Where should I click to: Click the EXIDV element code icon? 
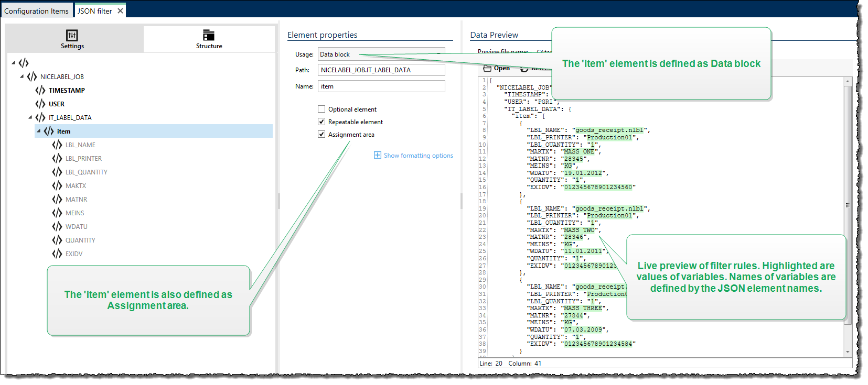point(57,254)
